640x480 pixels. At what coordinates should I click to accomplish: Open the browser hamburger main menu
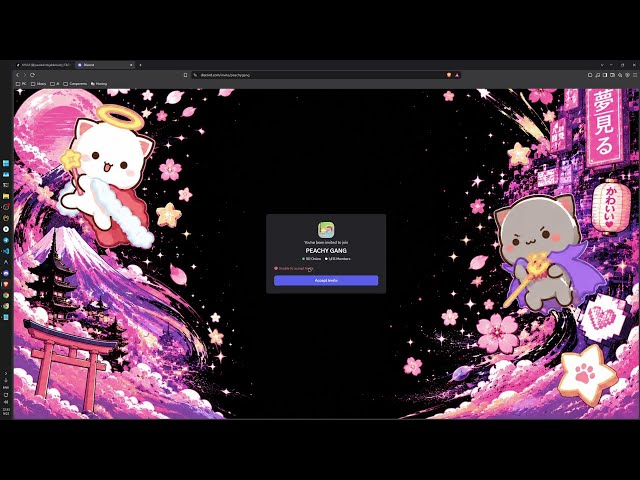pos(635,75)
